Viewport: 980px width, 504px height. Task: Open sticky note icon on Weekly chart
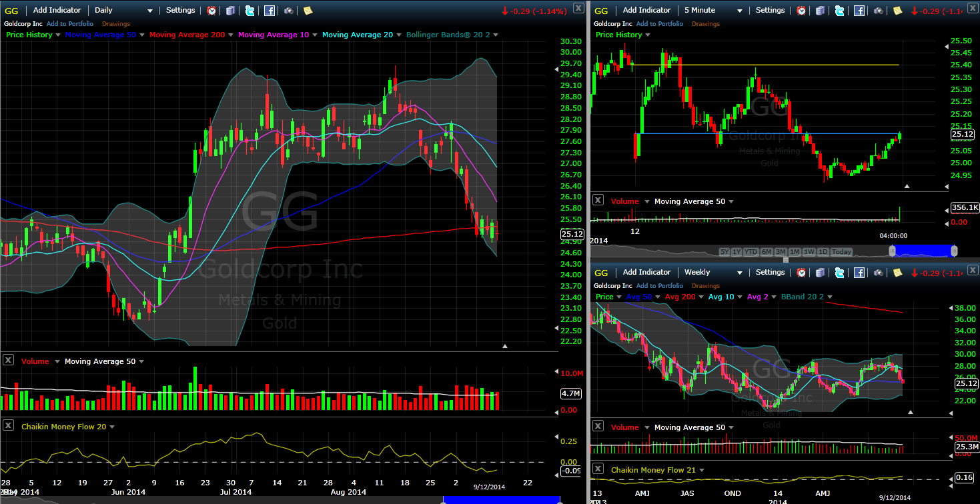[x=897, y=273]
